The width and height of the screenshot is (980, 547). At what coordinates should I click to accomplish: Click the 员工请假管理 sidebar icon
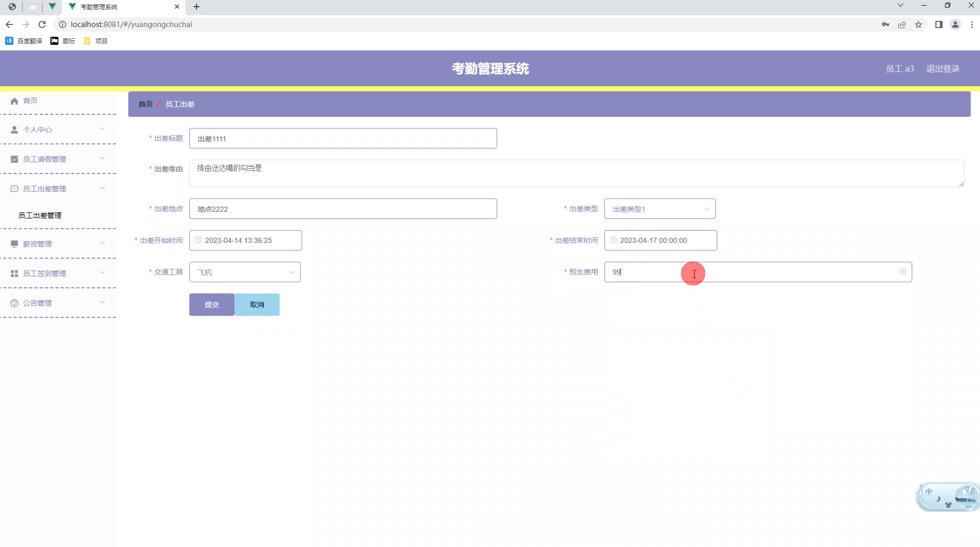pyautogui.click(x=14, y=159)
